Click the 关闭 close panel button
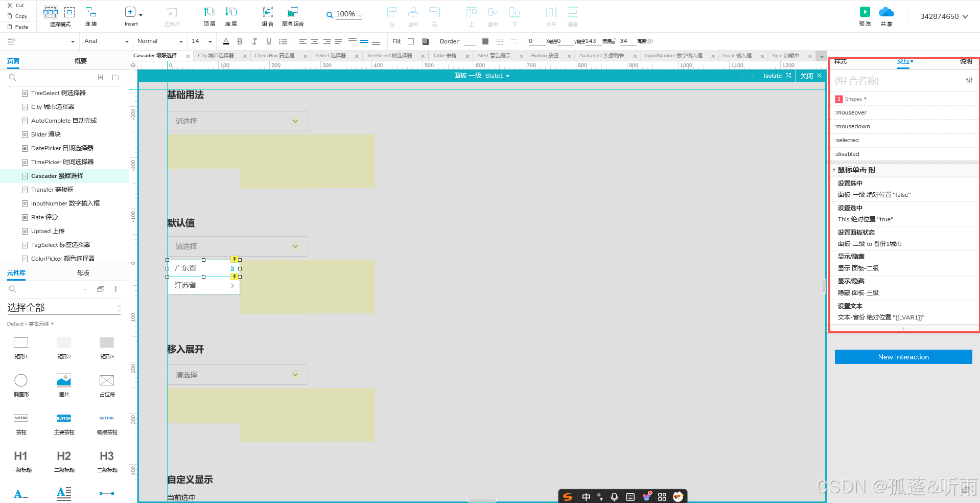This screenshot has height=503, width=980. pos(811,76)
